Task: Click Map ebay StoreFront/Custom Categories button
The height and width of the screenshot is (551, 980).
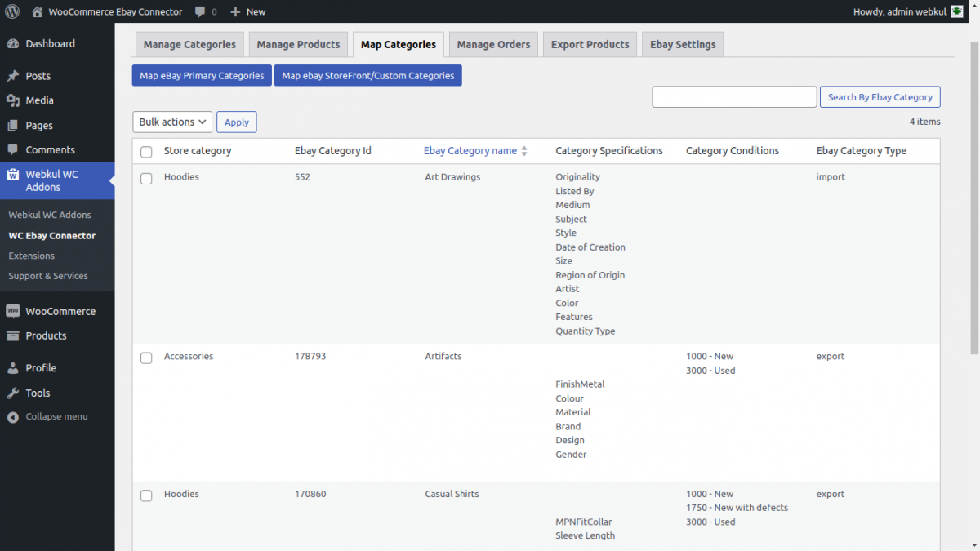Action: [x=368, y=75]
